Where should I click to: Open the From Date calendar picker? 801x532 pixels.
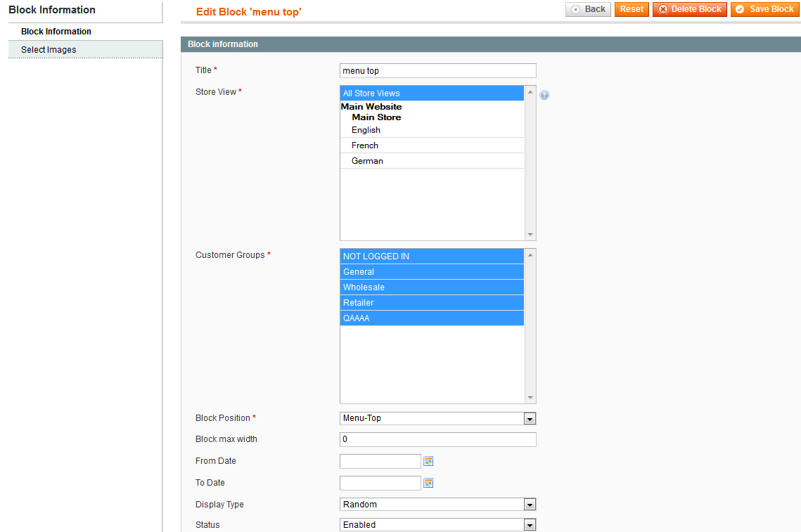tap(428, 462)
